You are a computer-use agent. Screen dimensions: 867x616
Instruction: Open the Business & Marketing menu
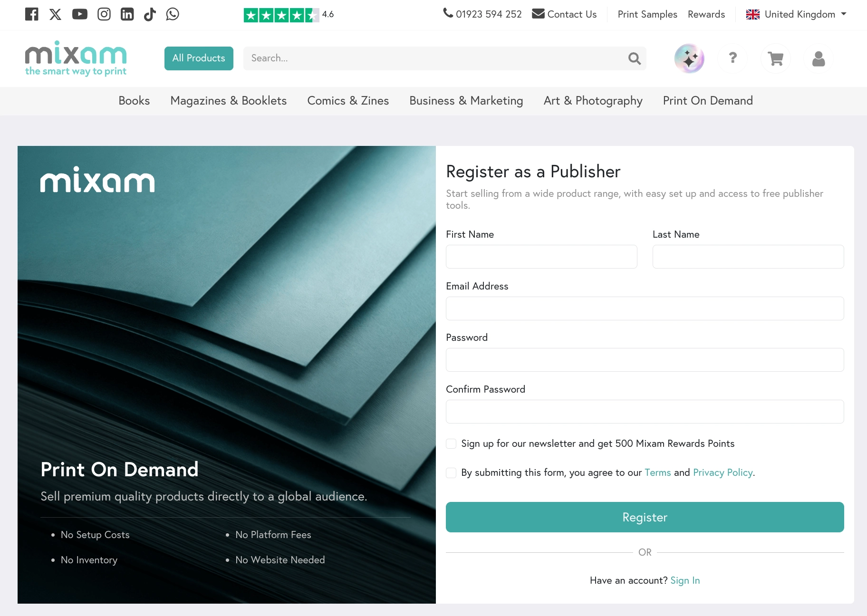[x=466, y=101]
